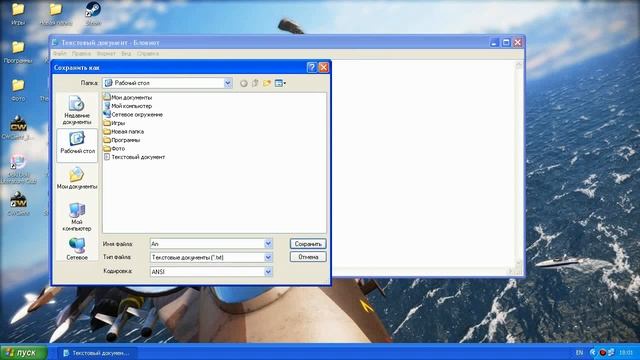Open Сетевое in the places bar
The image size is (640, 360).
coord(77,249)
